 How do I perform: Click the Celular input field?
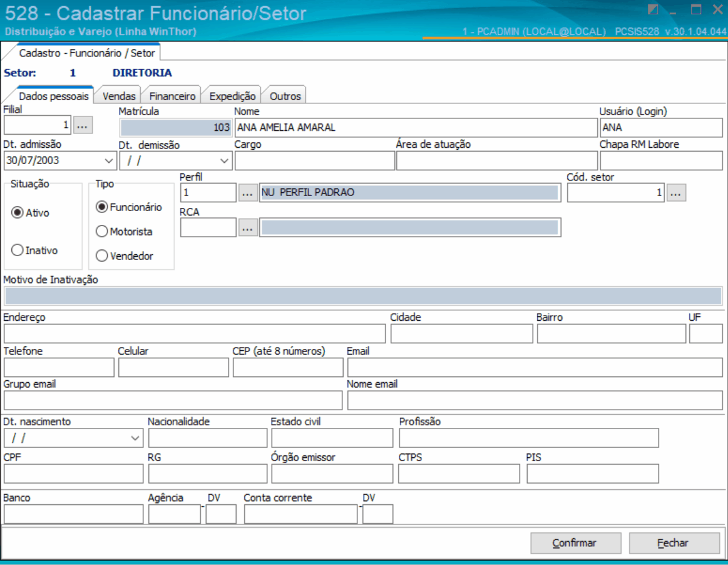click(173, 368)
